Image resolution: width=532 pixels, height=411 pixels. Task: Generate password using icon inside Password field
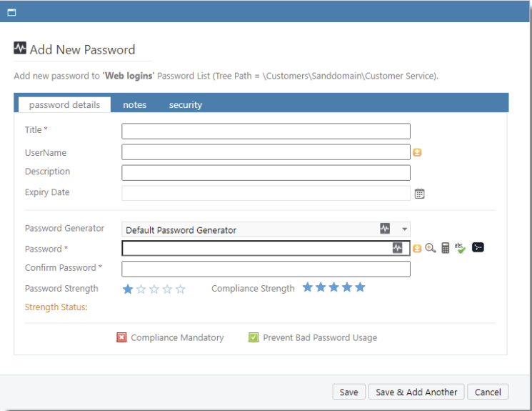click(397, 248)
